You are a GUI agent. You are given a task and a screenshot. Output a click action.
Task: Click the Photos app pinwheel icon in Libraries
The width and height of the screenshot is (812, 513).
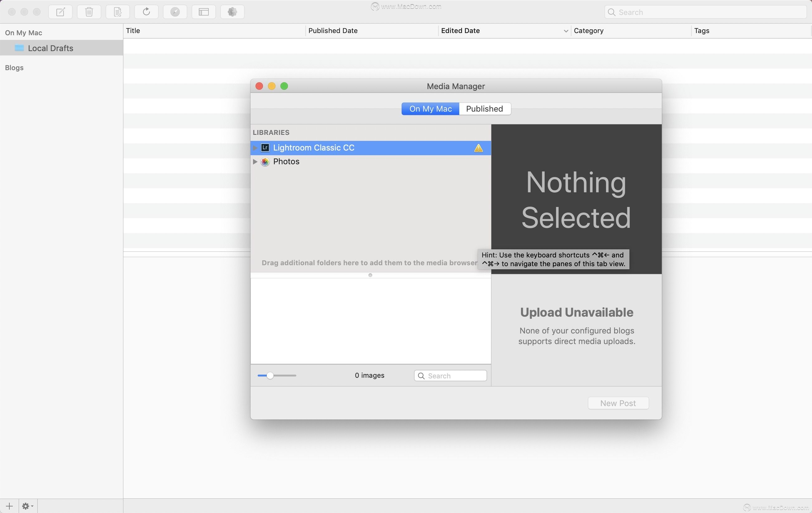265,161
